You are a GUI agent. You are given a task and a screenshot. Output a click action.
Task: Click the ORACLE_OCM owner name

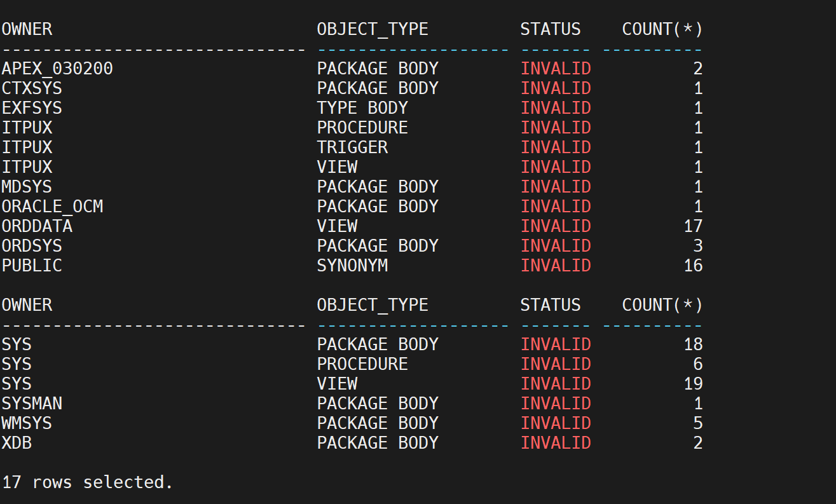52,206
